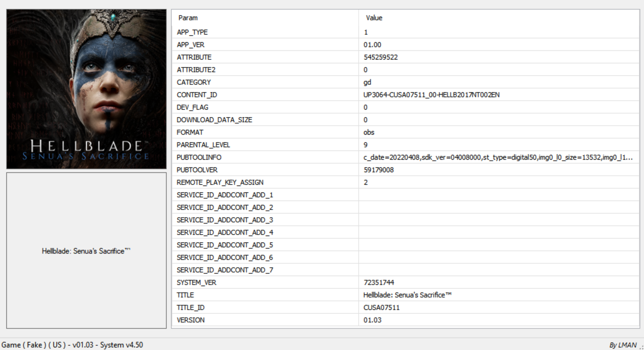Select the APP_VER parameter
644x350 pixels.
click(190, 45)
